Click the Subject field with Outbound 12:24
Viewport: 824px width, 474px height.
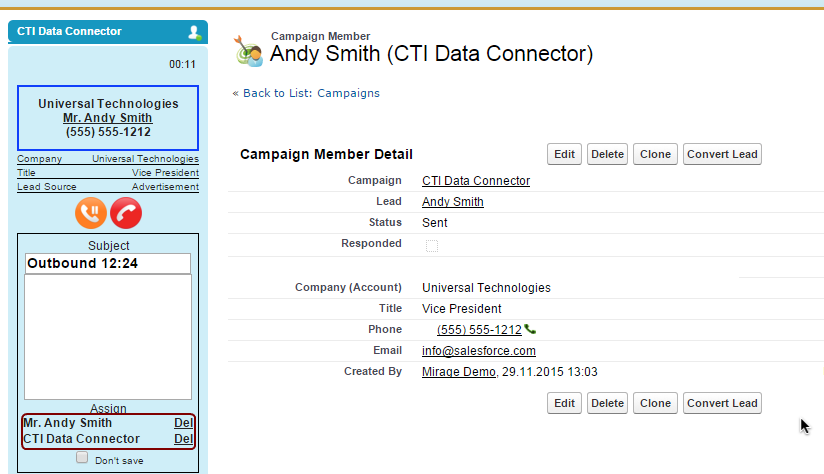(108, 263)
